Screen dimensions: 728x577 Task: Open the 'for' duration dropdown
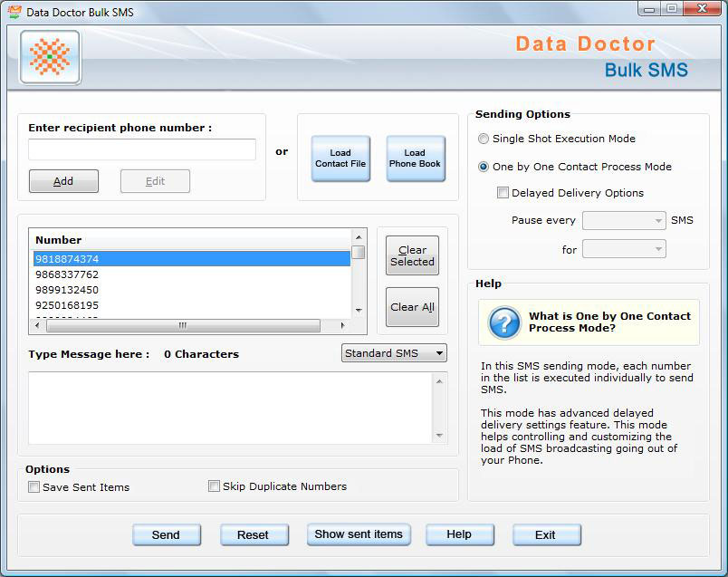(x=624, y=249)
